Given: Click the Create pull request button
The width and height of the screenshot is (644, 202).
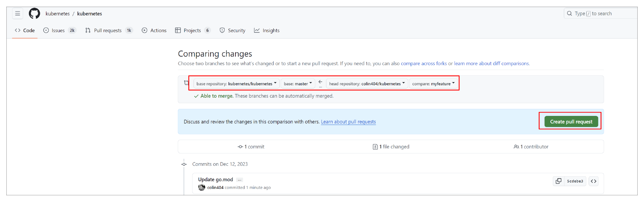Looking at the screenshot, I should point(571,122).
